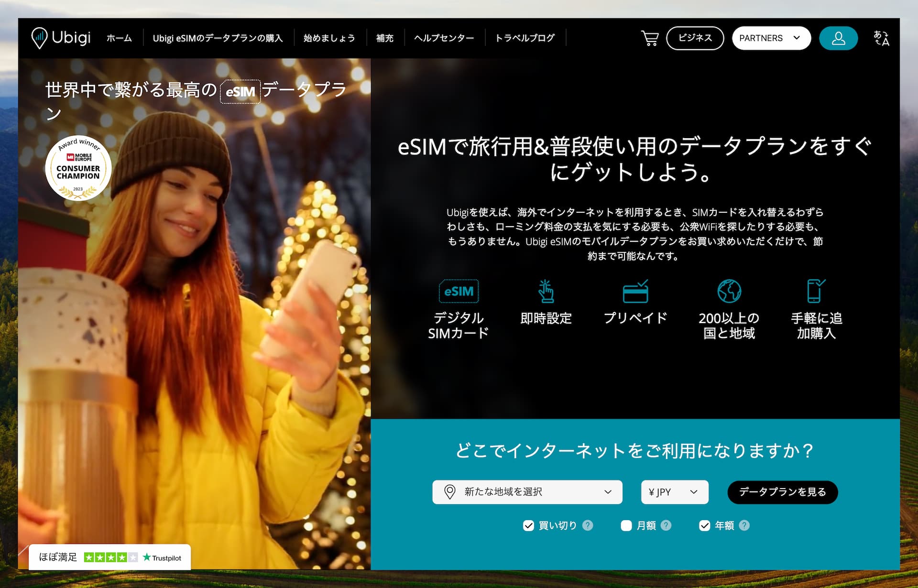Open Ubigi eSIMのデータプランの購入 menu

218,38
